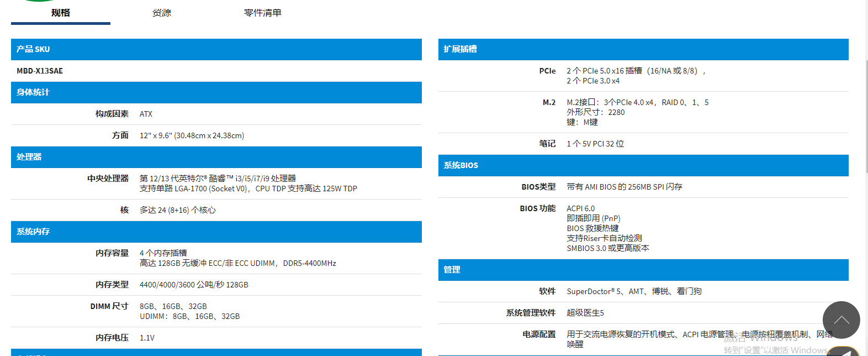Image resolution: width=868 pixels, height=356 pixels.
Task: Click the MBD-X13SAE SKU text
Action: [x=40, y=71]
